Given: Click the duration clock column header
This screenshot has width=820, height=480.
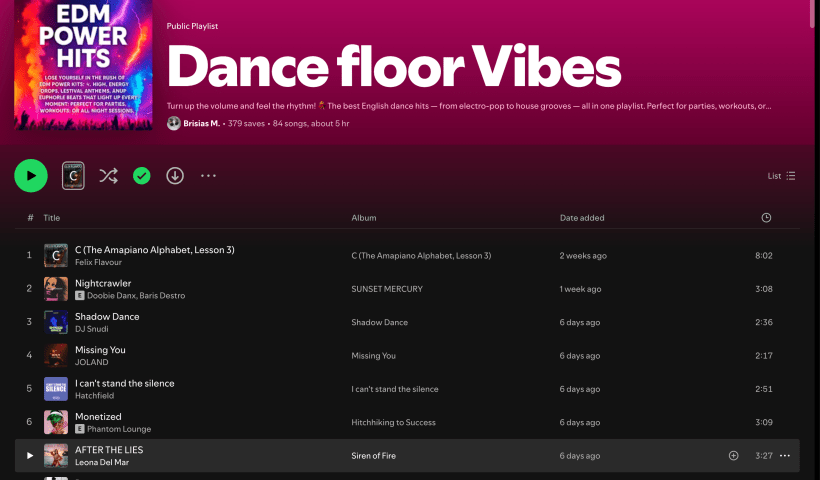Looking at the screenshot, I should coord(766,218).
